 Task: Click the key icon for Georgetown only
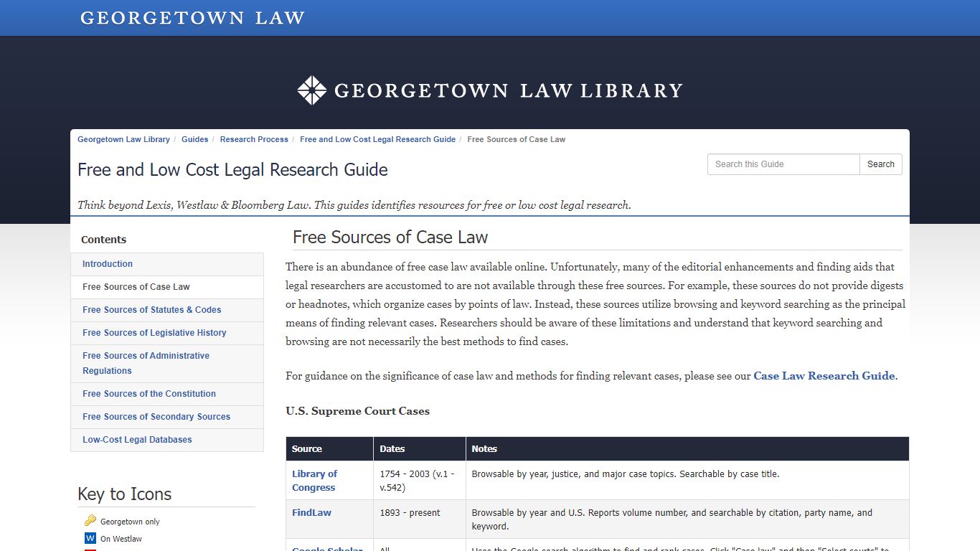click(x=90, y=521)
